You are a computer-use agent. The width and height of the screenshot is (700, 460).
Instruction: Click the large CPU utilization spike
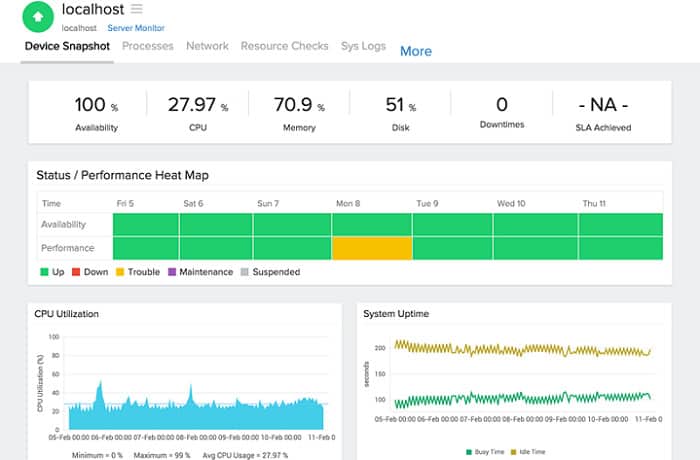(100, 393)
